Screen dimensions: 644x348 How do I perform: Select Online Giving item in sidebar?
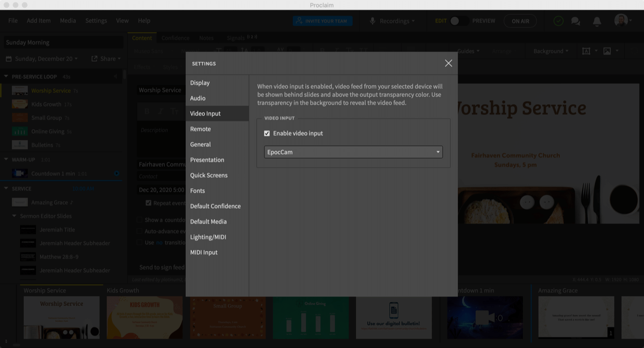[62, 131]
